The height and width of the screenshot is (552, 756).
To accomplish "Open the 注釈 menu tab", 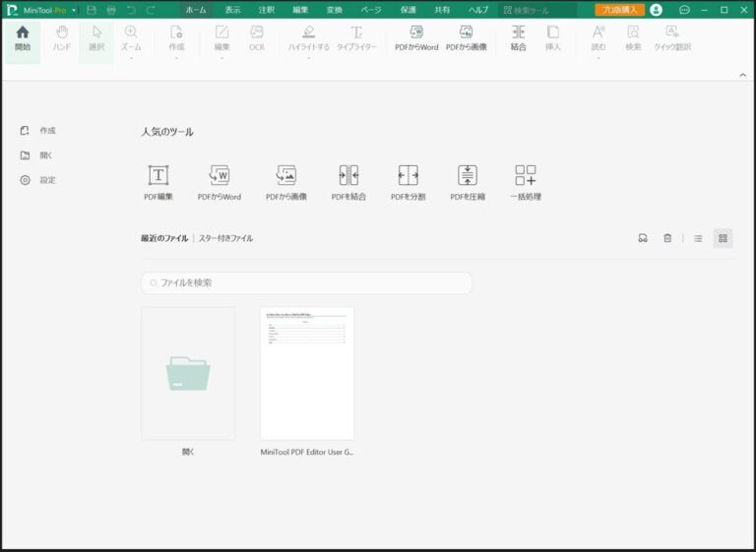I will pos(266,10).
